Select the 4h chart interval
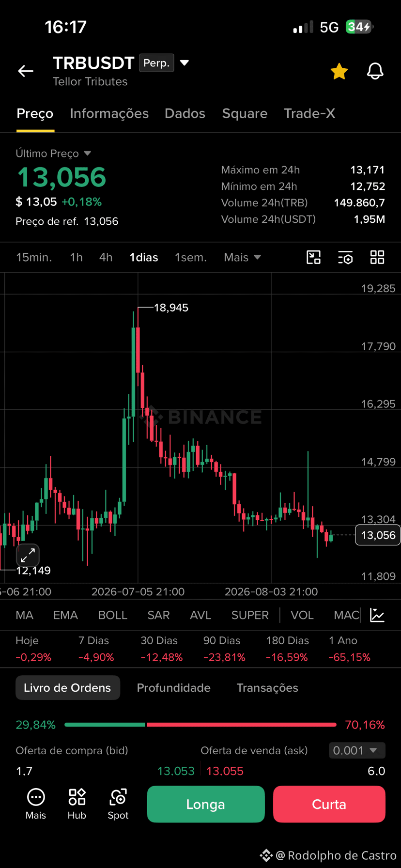Image resolution: width=401 pixels, height=868 pixels. [106, 257]
